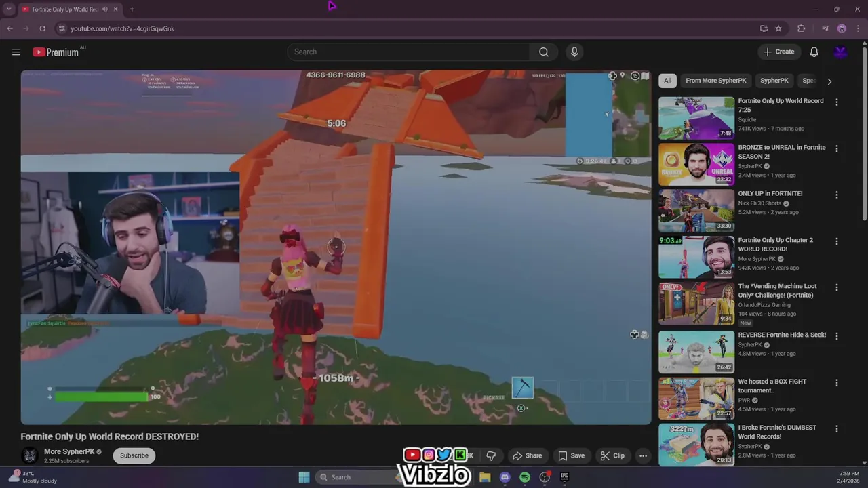The height and width of the screenshot is (488, 868).
Task: Click the magnifier search button
Action: point(544,52)
